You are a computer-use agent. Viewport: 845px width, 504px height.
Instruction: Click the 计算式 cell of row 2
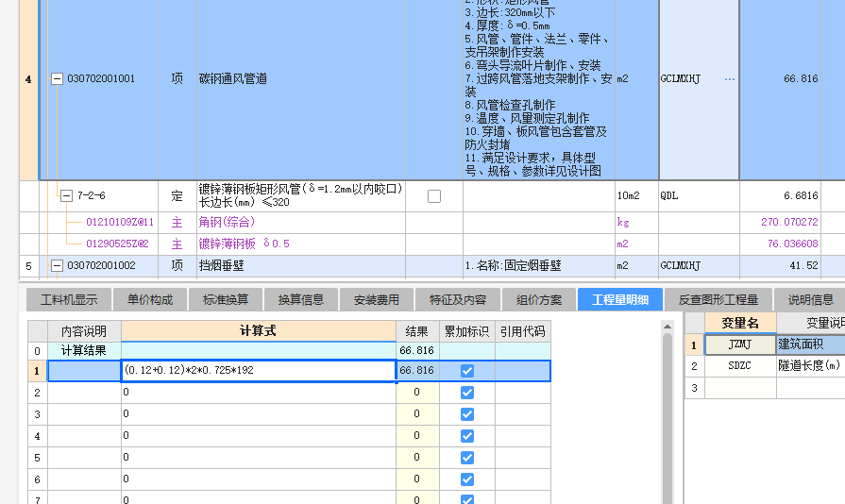(259, 392)
